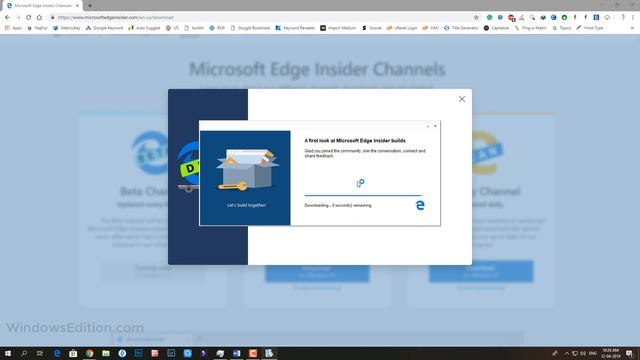Click the microsoftedgeinsider.com address bar

pos(261,18)
